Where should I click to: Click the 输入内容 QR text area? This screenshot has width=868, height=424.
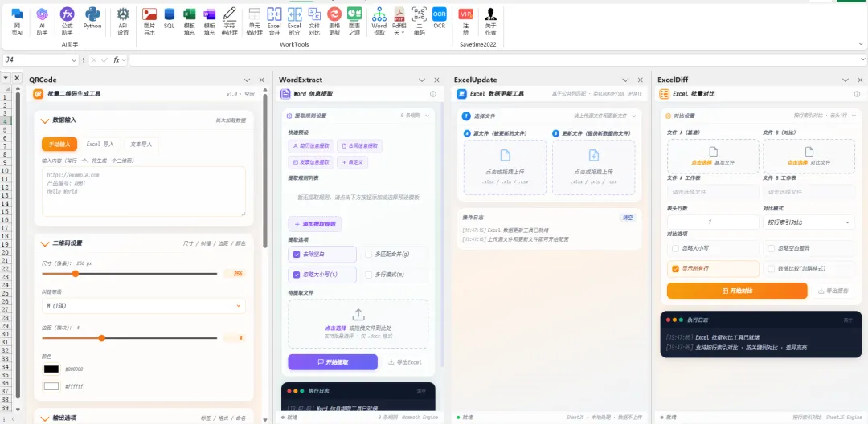click(143, 191)
